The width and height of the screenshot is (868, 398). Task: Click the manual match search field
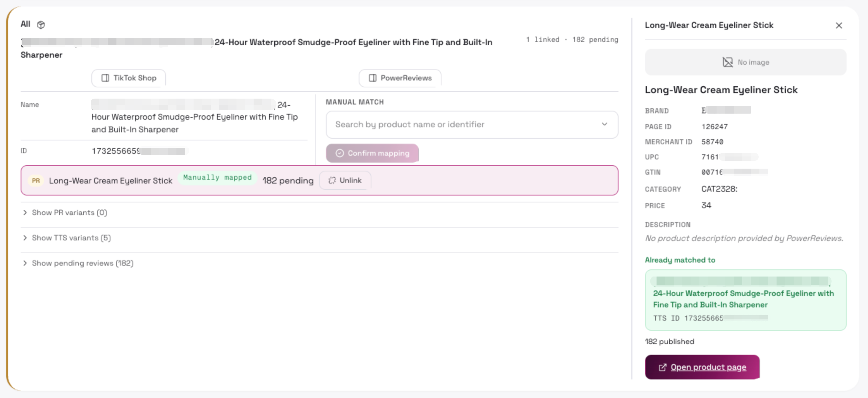[472, 124]
